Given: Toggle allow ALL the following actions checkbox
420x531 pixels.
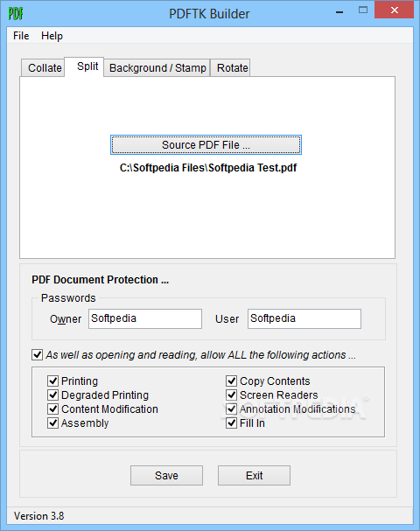Looking at the screenshot, I should [x=38, y=354].
